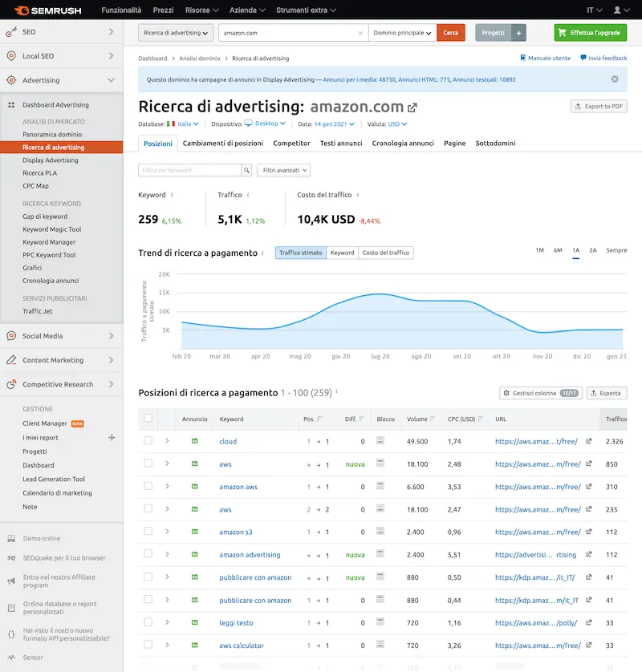Click the plus icon next to I miei report
Screen dimensions: 642x672
[112, 438]
